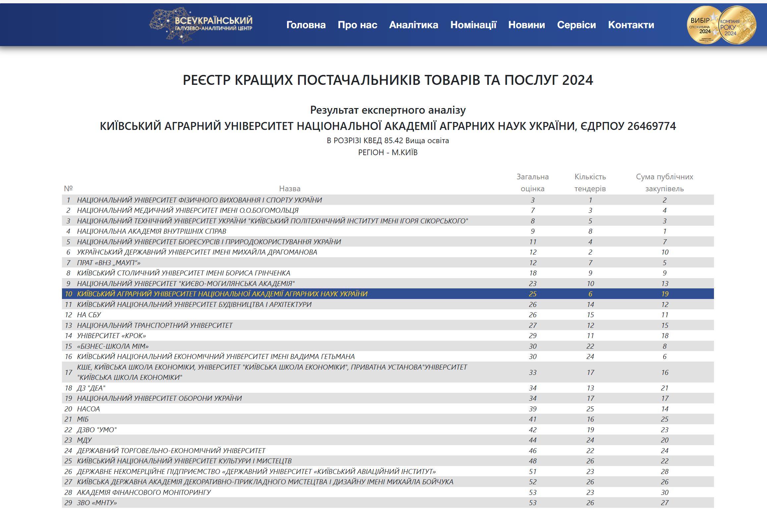The height and width of the screenshot is (532, 767).
Task: Select row НАСОА
Action: (388, 409)
